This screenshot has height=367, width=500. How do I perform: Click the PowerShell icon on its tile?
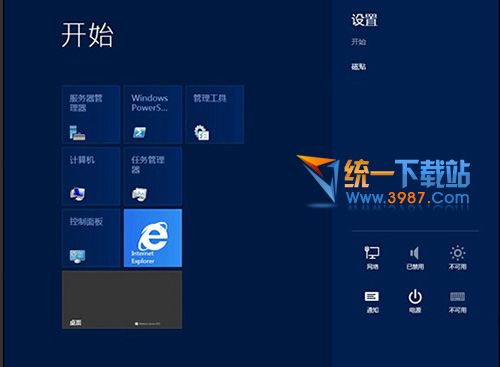click(139, 133)
